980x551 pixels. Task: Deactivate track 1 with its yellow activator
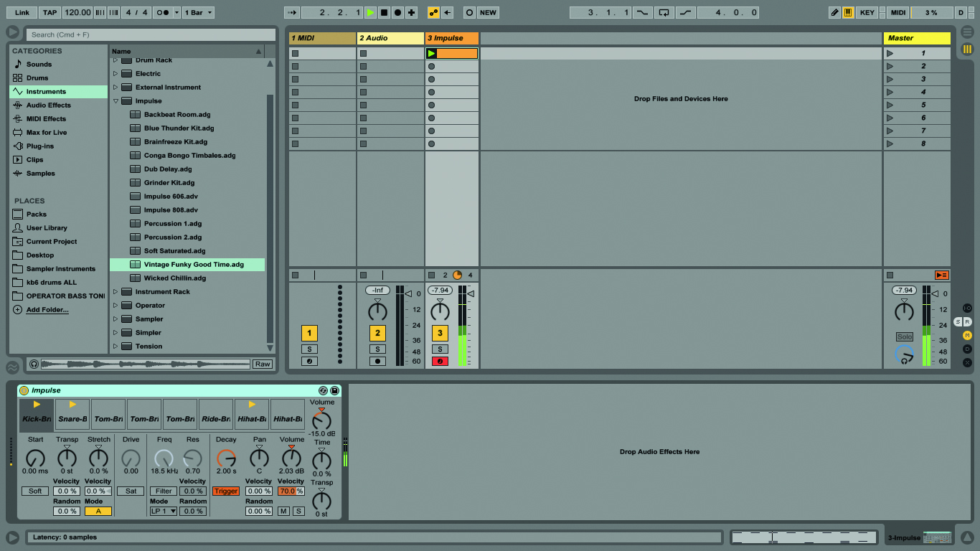(309, 333)
